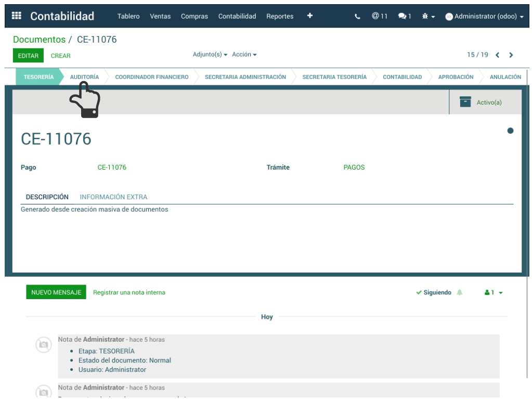The height and width of the screenshot is (399, 532).
Task: Open the debug bug menu
Action: pyautogui.click(x=429, y=16)
